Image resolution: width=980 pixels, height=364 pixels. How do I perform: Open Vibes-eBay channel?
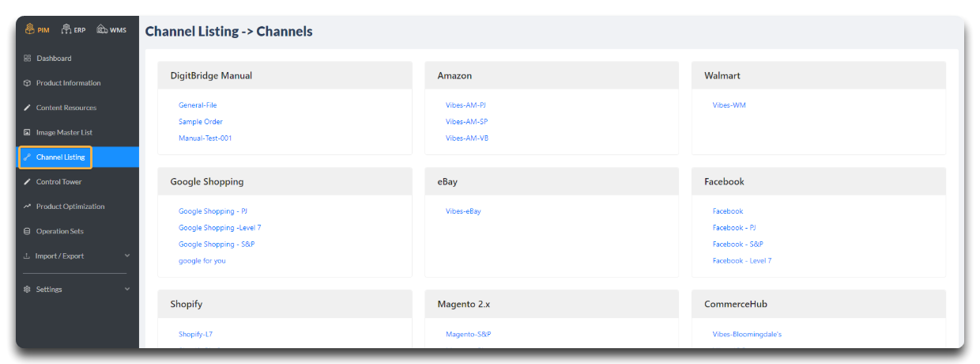click(x=463, y=211)
